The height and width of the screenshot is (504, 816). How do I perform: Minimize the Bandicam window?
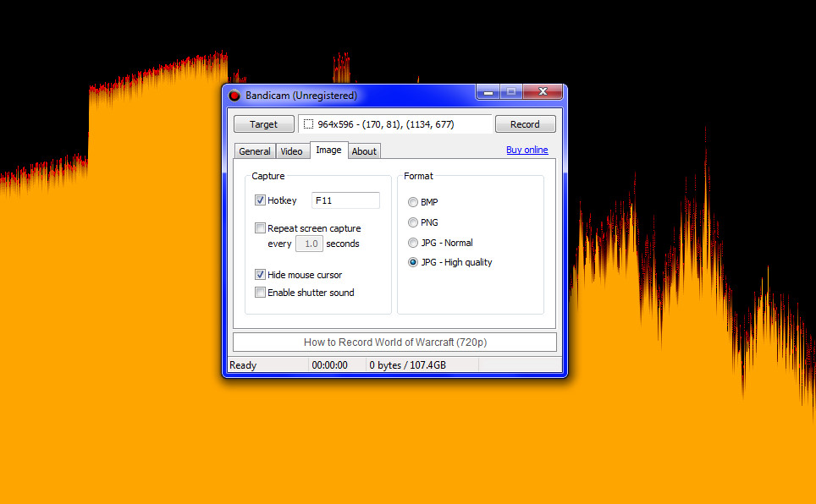tap(488, 92)
